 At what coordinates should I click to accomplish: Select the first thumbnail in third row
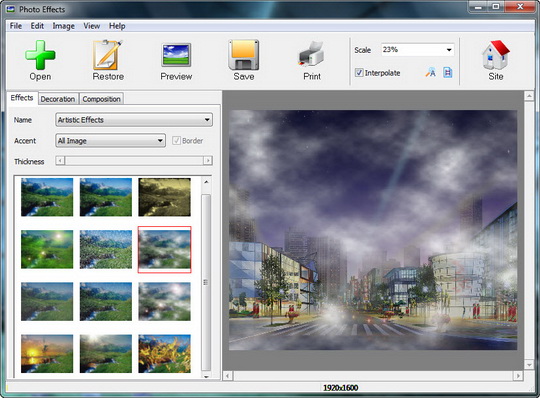click(47, 302)
